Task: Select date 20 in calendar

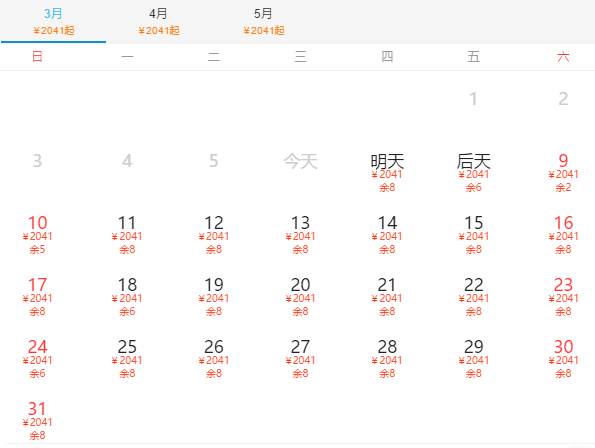Action: point(300,296)
